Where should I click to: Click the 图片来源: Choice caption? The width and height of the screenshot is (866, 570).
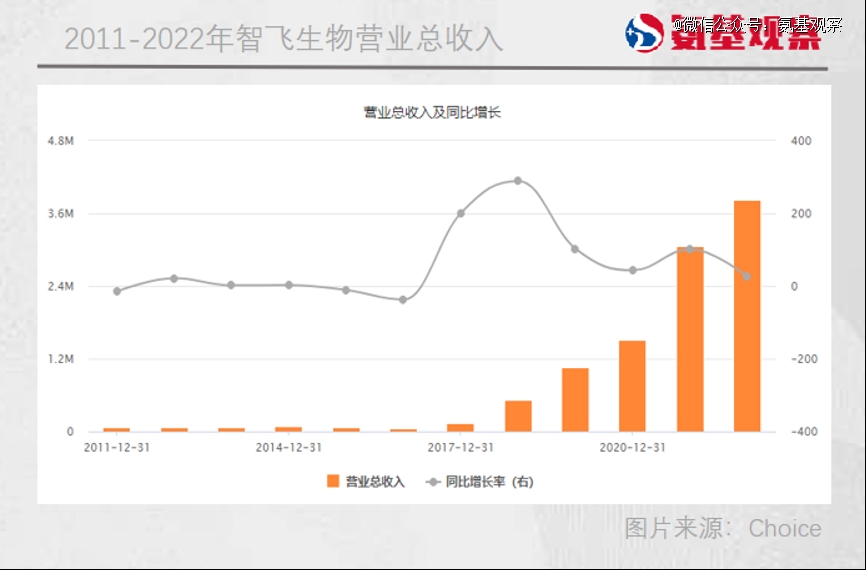[722, 529]
